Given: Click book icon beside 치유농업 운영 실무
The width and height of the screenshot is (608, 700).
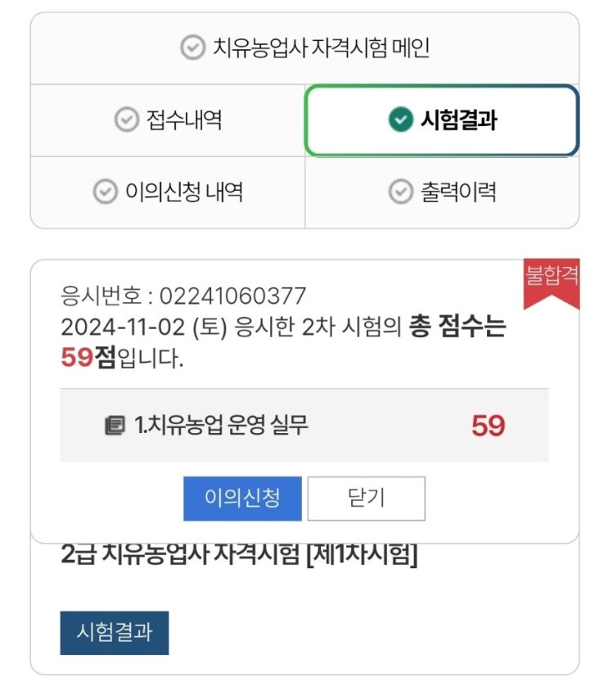Looking at the screenshot, I should pos(114,426).
